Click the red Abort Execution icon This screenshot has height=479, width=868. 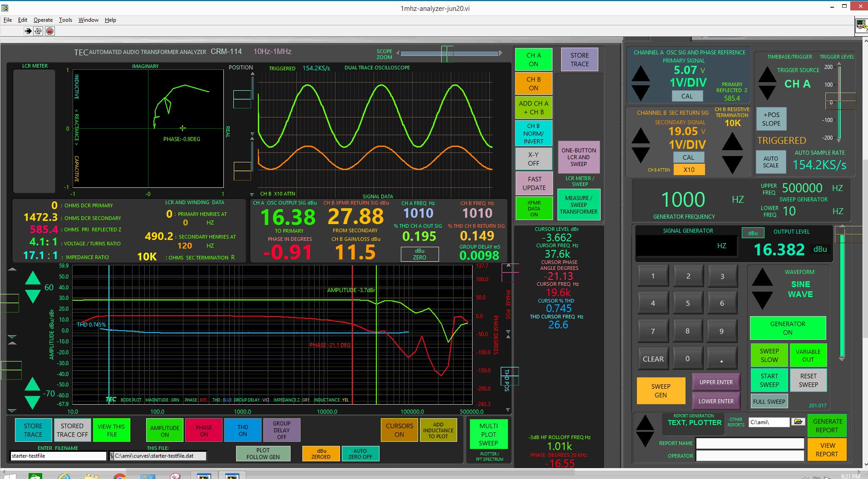(x=50, y=31)
